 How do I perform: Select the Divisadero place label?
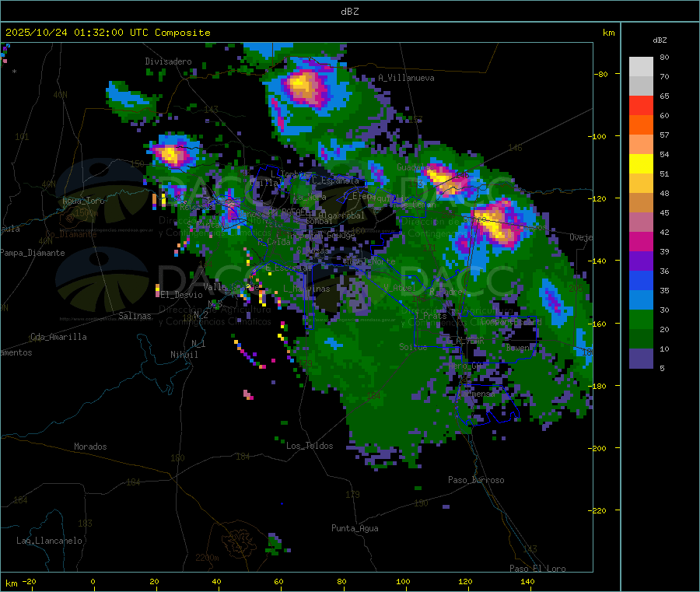(x=168, y=61)
